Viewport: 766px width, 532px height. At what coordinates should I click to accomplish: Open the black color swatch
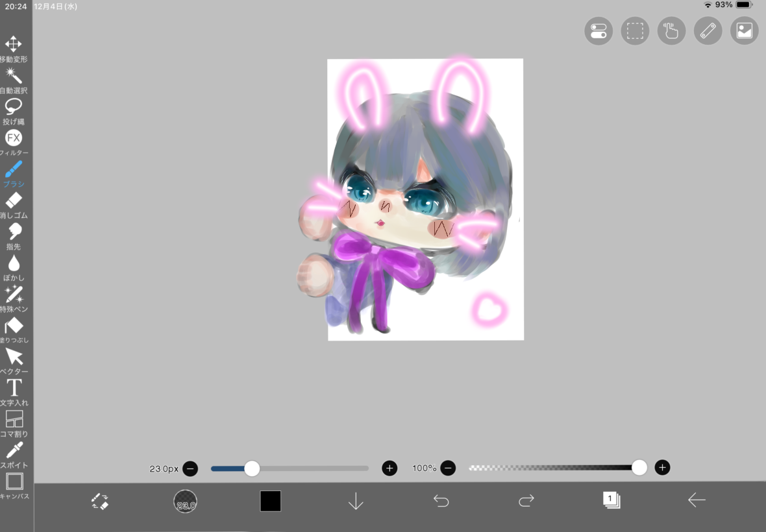point(270,501)
